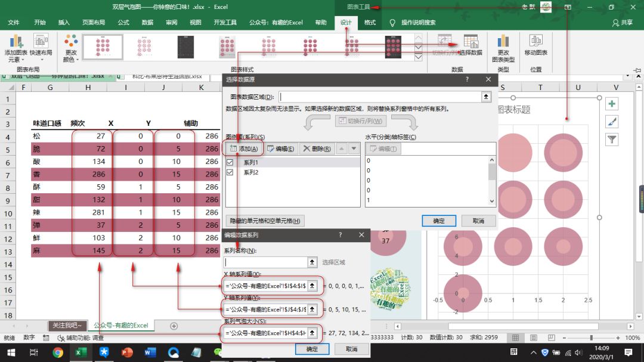Open the funnel Chart Filters icon
Screen dimensions: 644x362
pos(612,139)
